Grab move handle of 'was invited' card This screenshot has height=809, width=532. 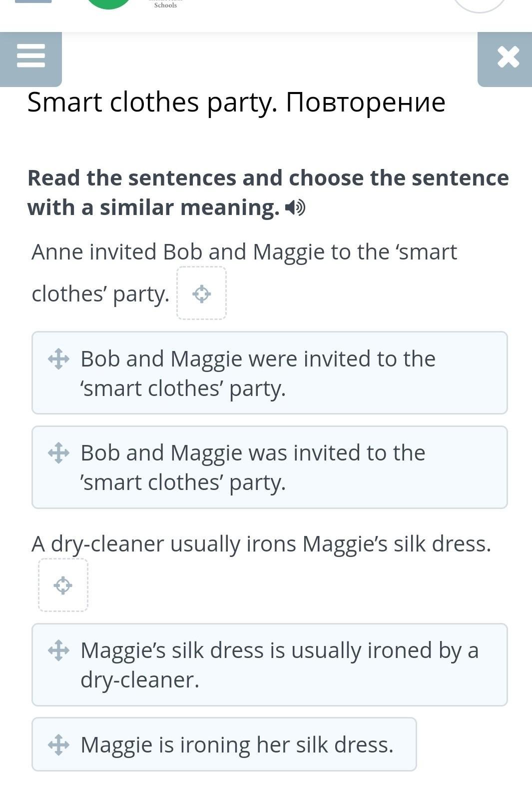click(58, 453)
